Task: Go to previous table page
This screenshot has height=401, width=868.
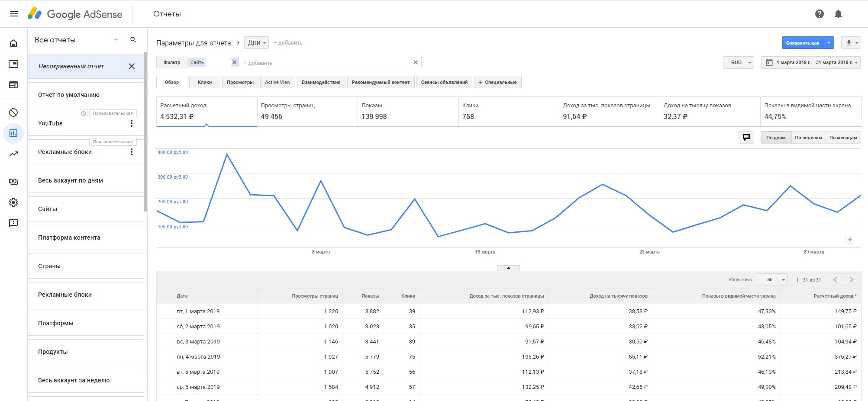Action: pyautogui.click(x=835, y=280)
